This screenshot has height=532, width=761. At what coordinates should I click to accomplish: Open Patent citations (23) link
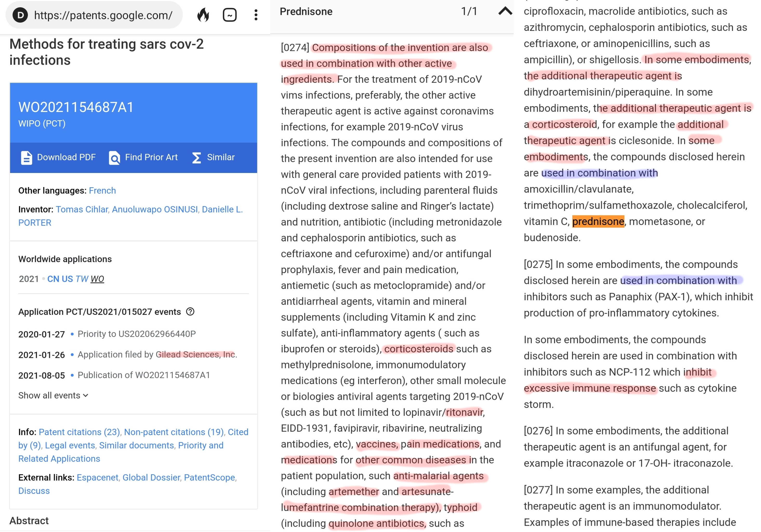(79, 432)
